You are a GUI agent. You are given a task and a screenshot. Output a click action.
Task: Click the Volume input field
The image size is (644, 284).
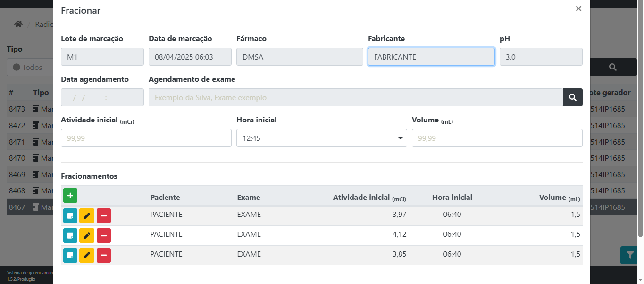click(497, 138)
